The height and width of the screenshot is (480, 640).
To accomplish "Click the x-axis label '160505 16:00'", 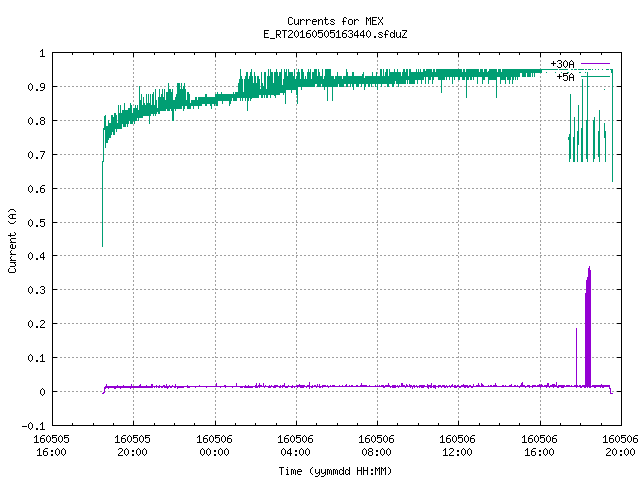I will (x=51, y=445).
